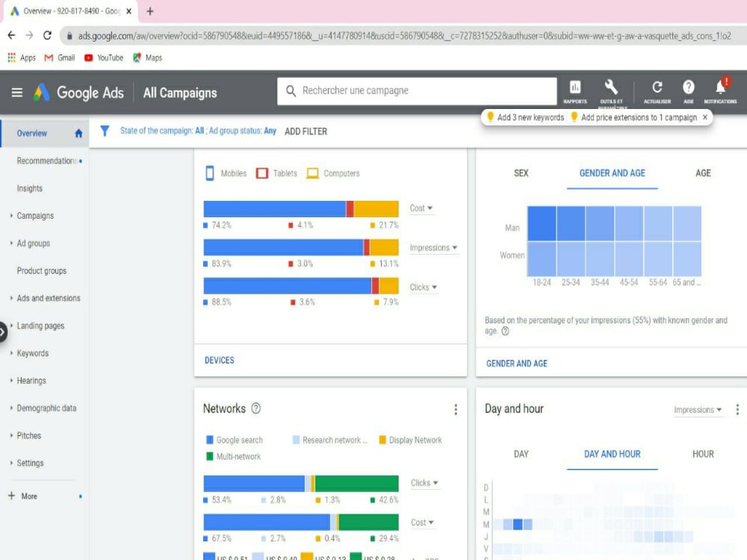747x560 pixels.
Task: Open a new browser tab
Action: click(150, 11)
